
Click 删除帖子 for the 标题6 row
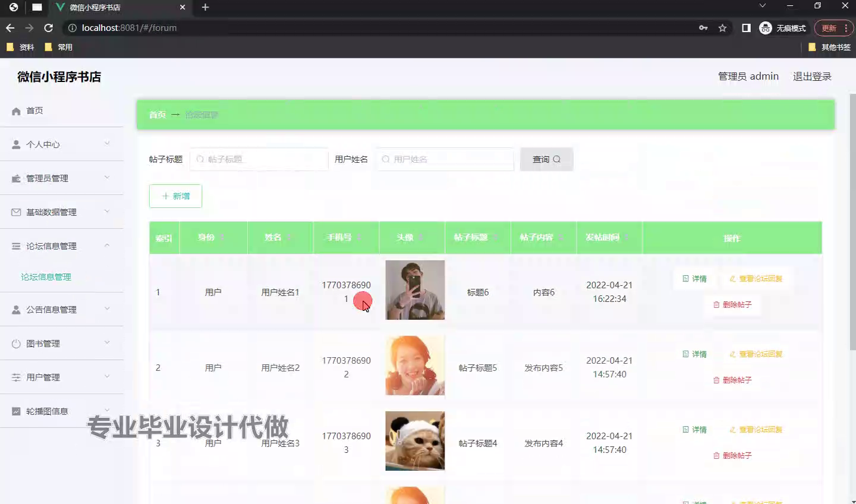pyautogui.click(x=732, y=305)
